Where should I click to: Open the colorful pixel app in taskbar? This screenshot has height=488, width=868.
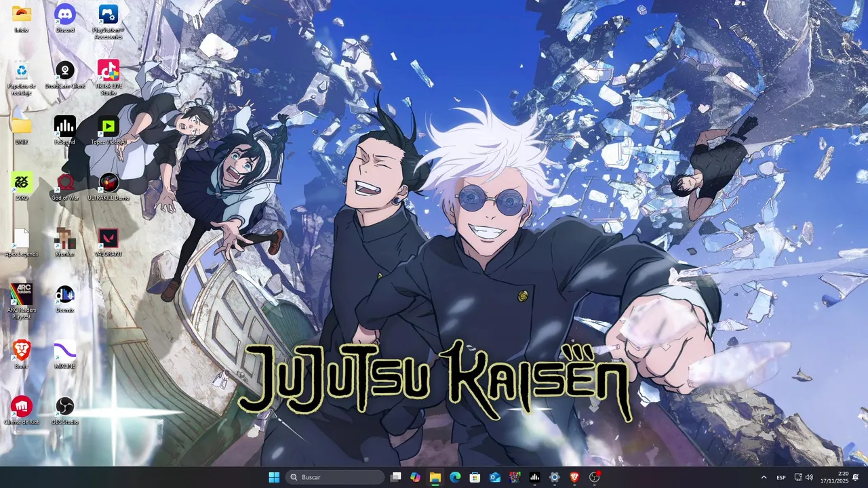[x=515, y=477]
